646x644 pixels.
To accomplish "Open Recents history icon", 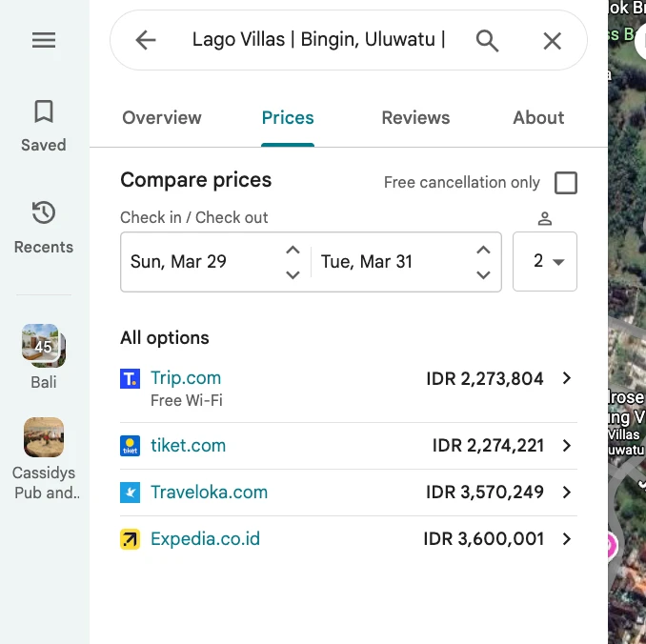I will point(44,212).
